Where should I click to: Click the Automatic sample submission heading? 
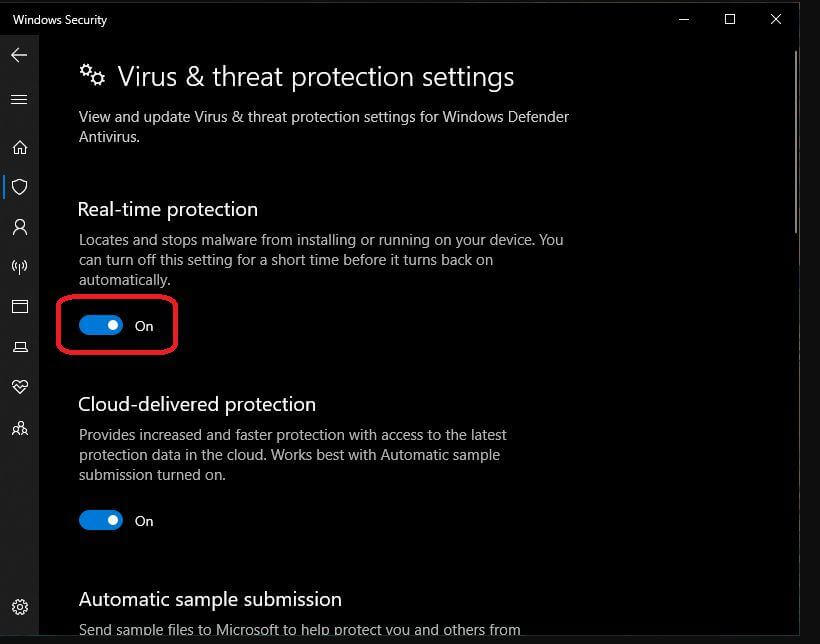pos(210,599)
